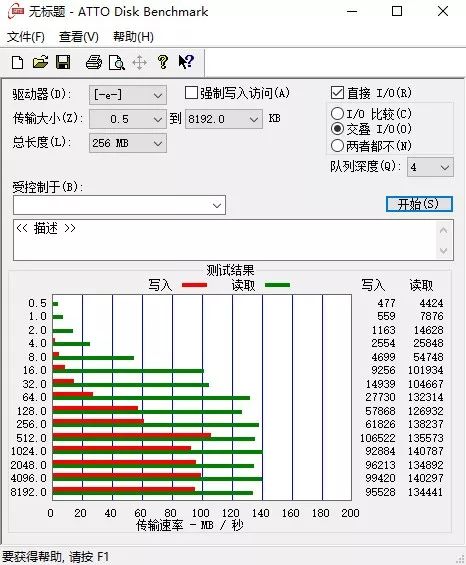Click write value 106522
This screenshot has height=565, width=466.
click(x=378, y=438)
